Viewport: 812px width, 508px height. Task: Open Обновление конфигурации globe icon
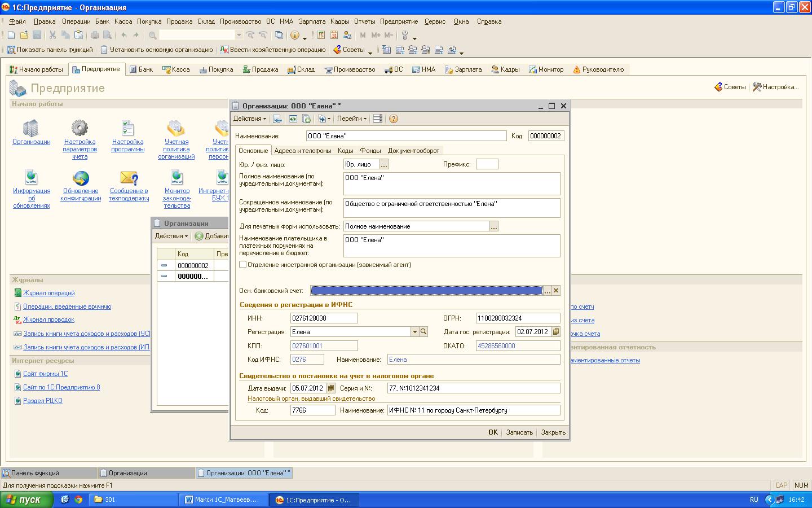click(x=81, y=178)
